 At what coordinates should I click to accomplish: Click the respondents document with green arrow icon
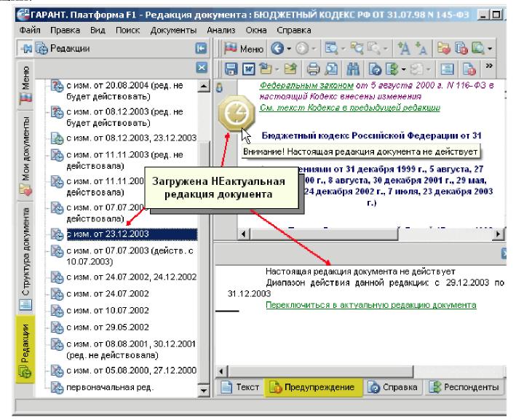coord(392,69)
